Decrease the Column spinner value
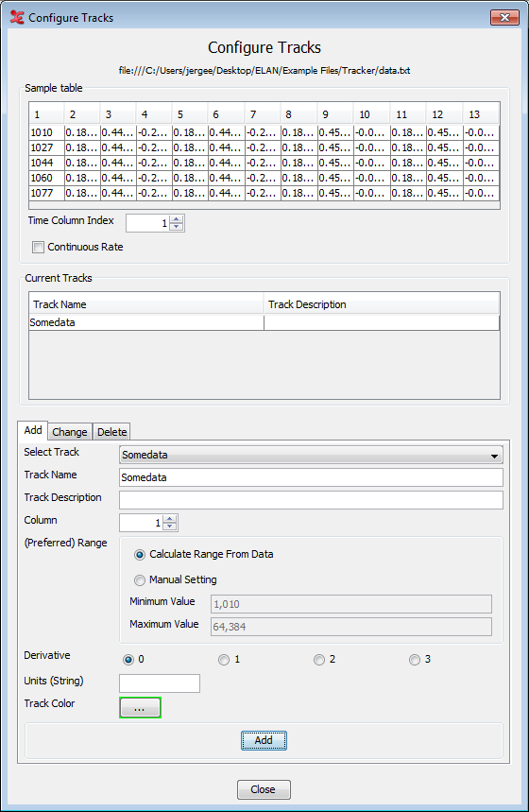This screenshot has height=812, width=529. 170,527
